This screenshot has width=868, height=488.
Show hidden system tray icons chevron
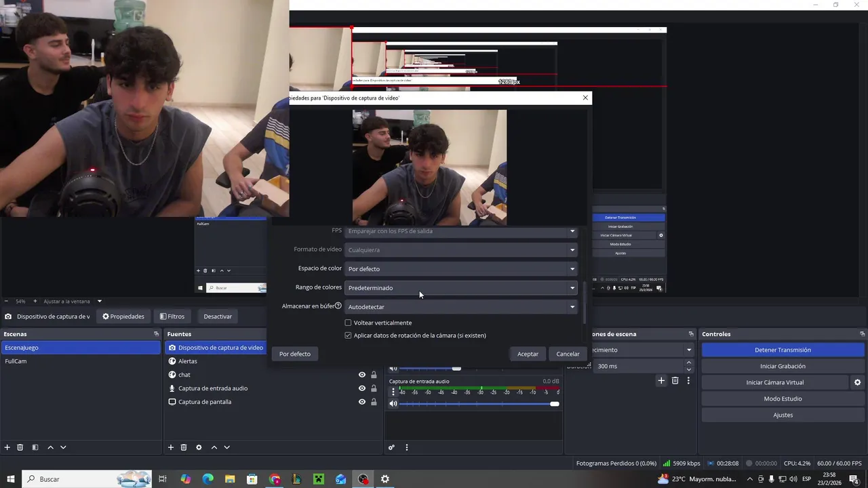click(749, 479)
